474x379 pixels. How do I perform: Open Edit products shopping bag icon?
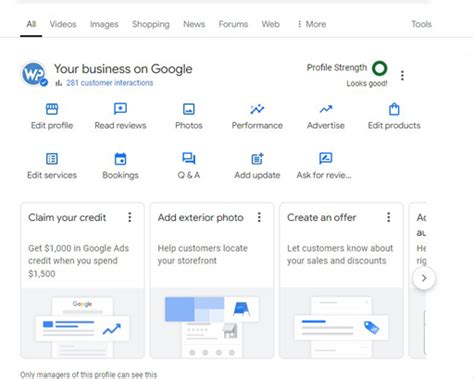click(x=394, y=109)
